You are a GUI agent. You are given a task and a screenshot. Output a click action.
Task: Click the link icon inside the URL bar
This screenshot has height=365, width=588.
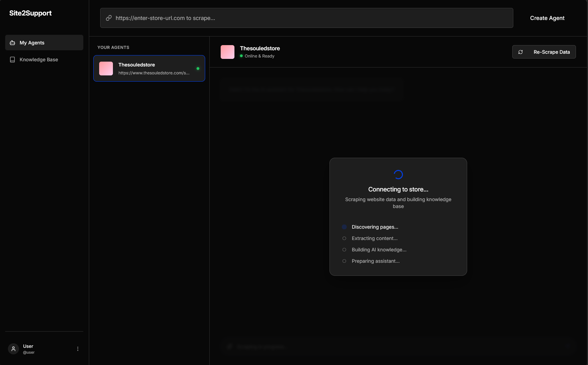tap(108, 18)
